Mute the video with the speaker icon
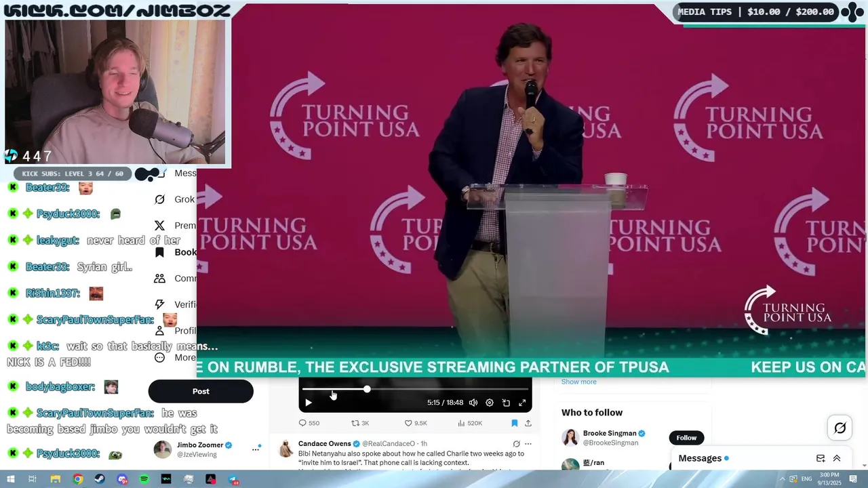This screenshot has height=488, width=868. (x=473, y=403)
